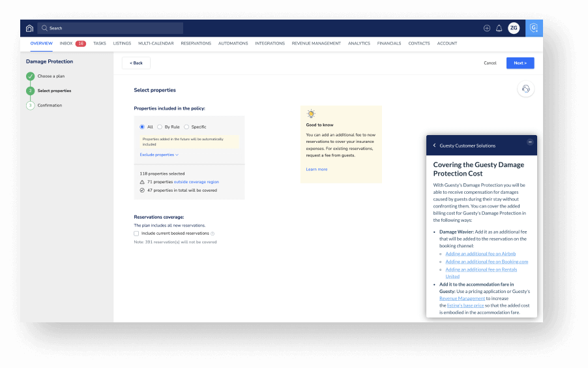Open the Analytics tab
The width and height of the screenshot is (588, 368).
[359, 44]
